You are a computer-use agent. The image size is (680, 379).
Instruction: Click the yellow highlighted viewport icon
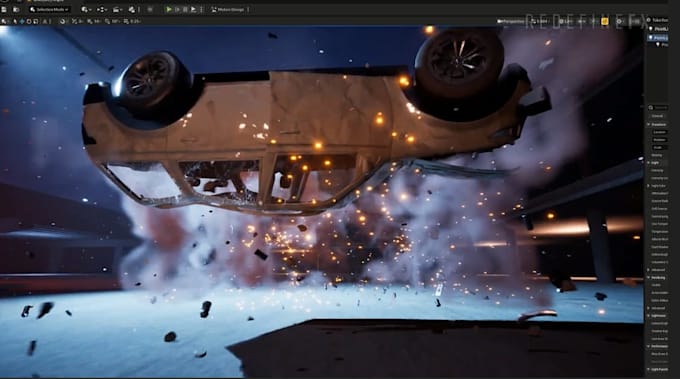[x=605, y=21]
